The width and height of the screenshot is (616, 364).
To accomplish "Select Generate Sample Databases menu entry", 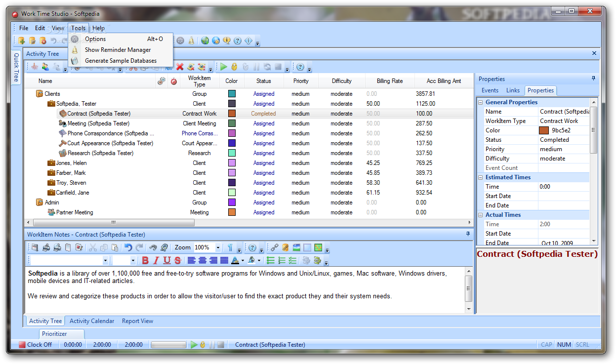I will (x=121, y=61).
